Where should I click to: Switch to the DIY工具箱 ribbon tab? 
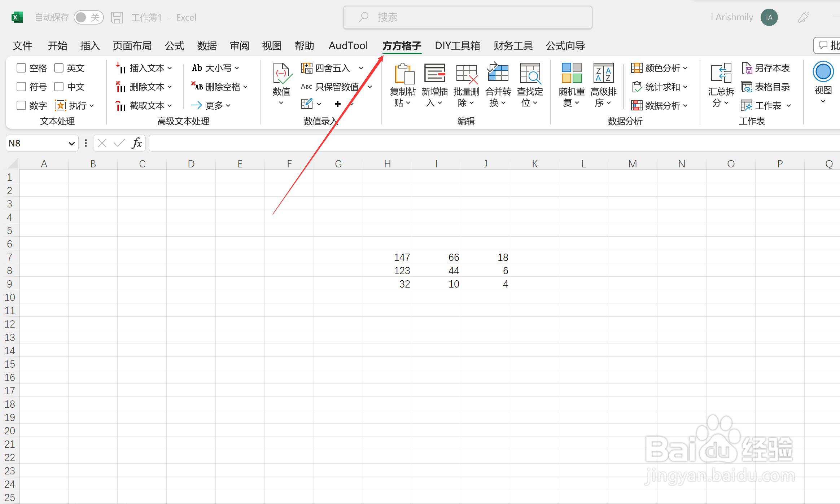click(x=457, y=46)
